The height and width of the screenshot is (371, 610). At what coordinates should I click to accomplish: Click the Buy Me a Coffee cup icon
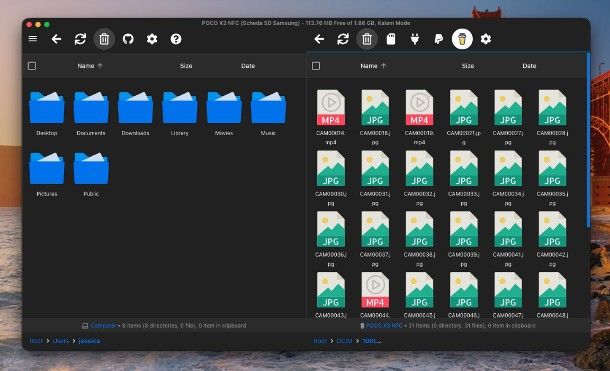tap(462, 39)
